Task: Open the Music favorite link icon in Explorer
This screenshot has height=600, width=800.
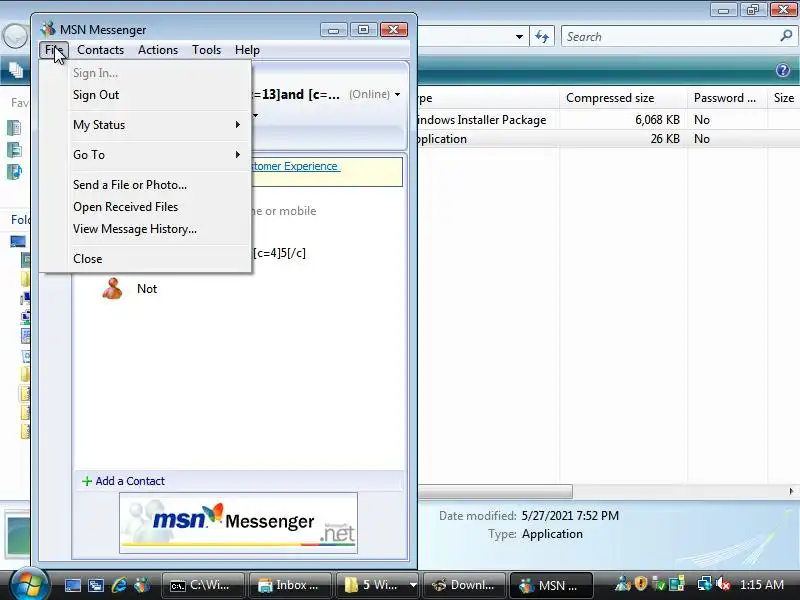Action: pos(14,171)
